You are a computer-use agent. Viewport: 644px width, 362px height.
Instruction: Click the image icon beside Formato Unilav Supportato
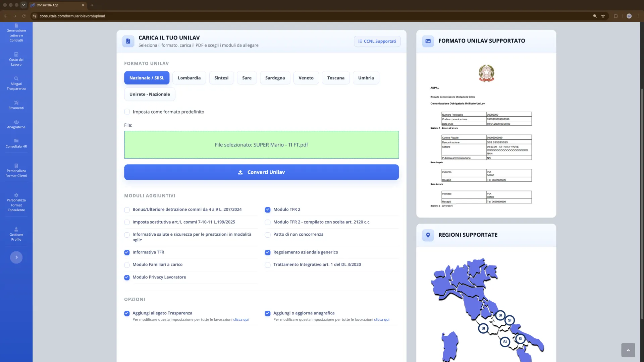pos(428,41)
